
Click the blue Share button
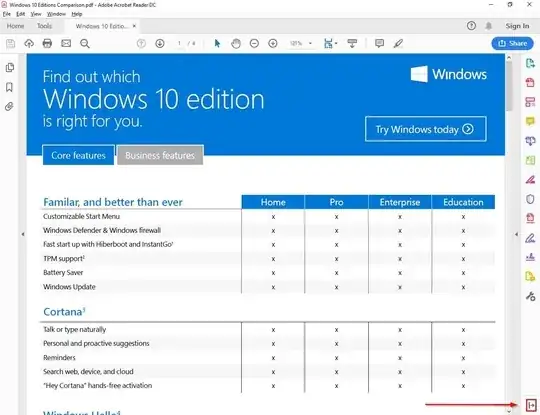click(512, 43)
